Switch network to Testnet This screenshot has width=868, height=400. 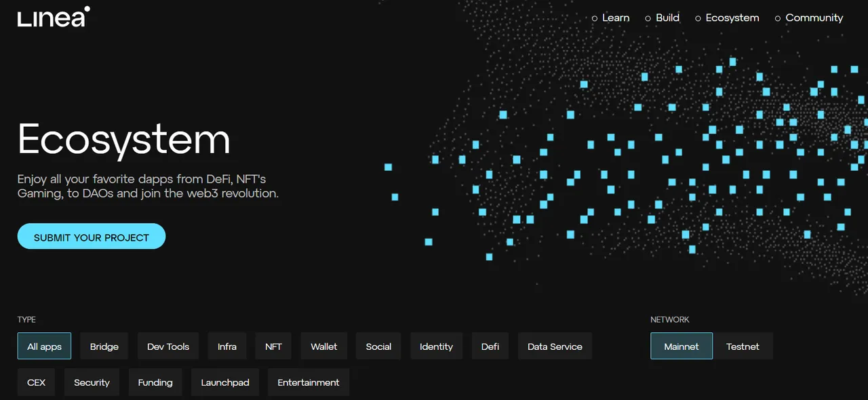[x=743, y=346]
